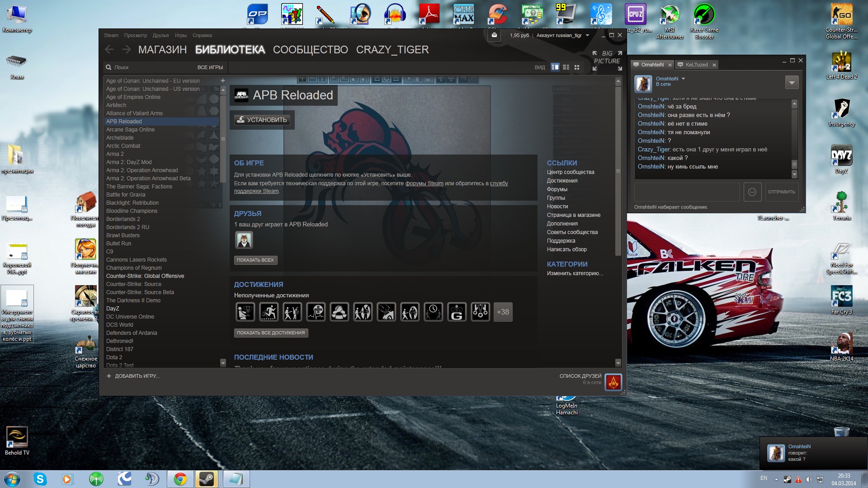This screenshot has width=868, height=488.
Task: Launch Big Picture mode
Action: click(x=607, y=60)
